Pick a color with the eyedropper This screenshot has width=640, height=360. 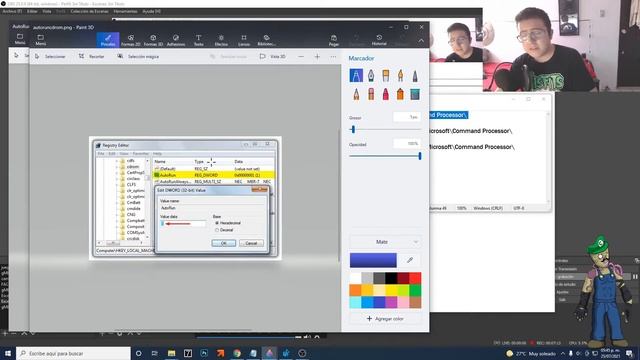click(410, 260)
